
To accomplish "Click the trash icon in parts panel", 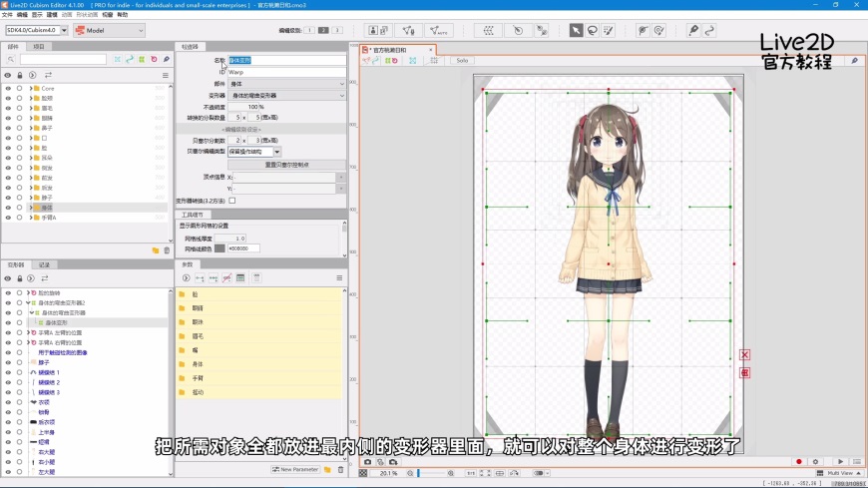I will pos(167,250).
